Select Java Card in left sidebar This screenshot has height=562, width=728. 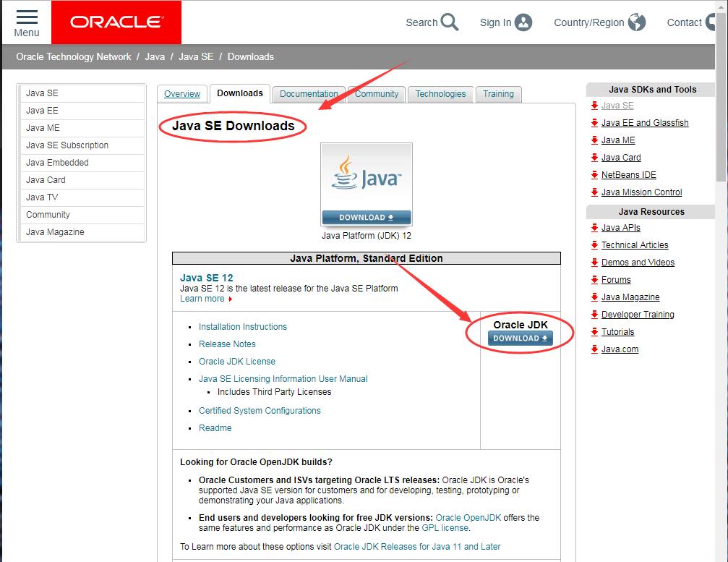tap(82, 180)
